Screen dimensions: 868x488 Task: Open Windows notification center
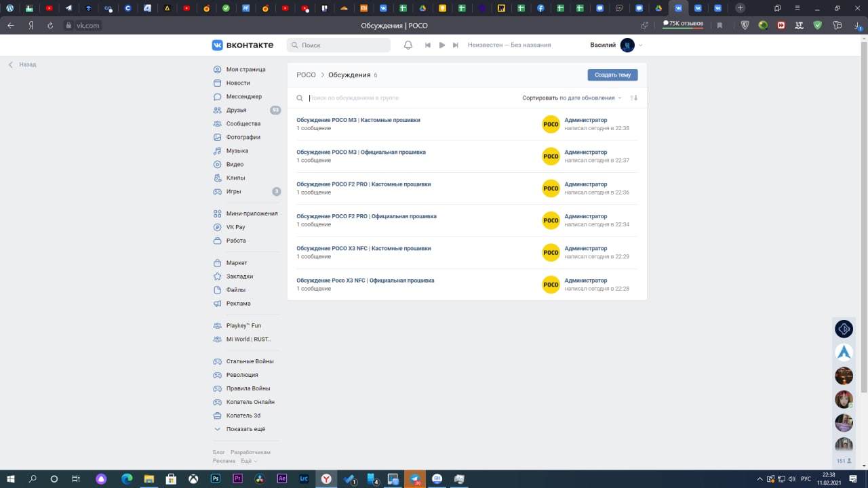click(x=854, y=479)
